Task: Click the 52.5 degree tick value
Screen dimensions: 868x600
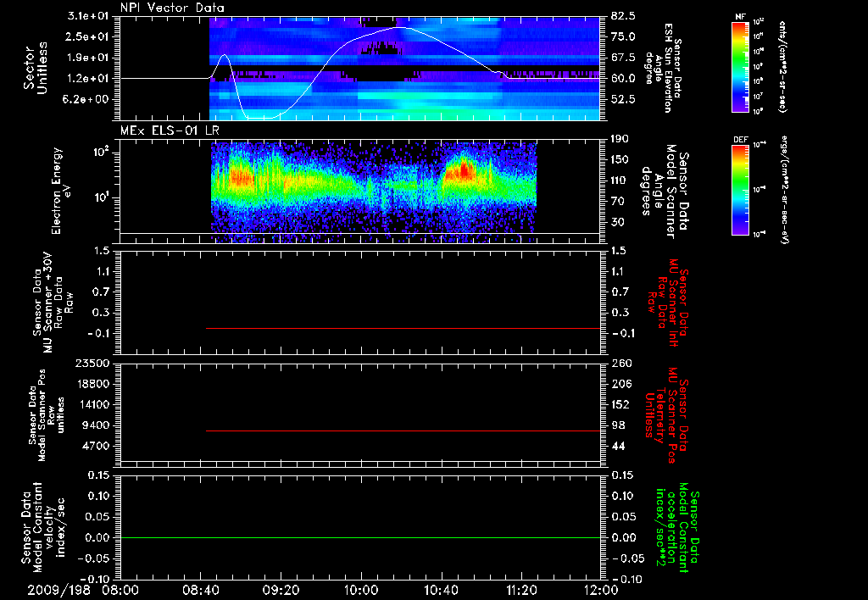Action: pos(624,99)
